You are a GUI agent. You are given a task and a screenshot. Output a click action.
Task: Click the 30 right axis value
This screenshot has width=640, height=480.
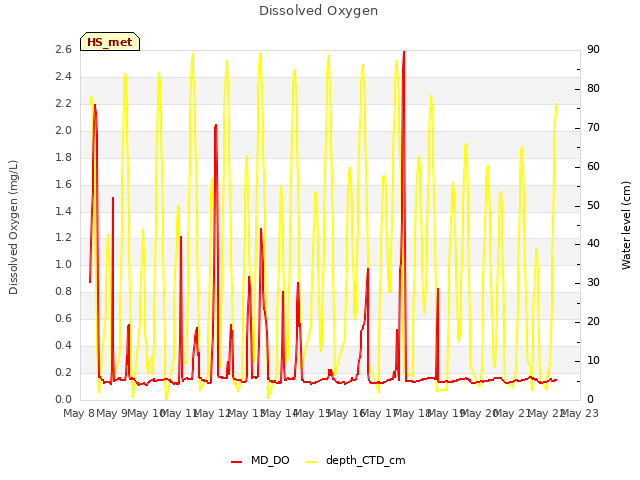593,282
